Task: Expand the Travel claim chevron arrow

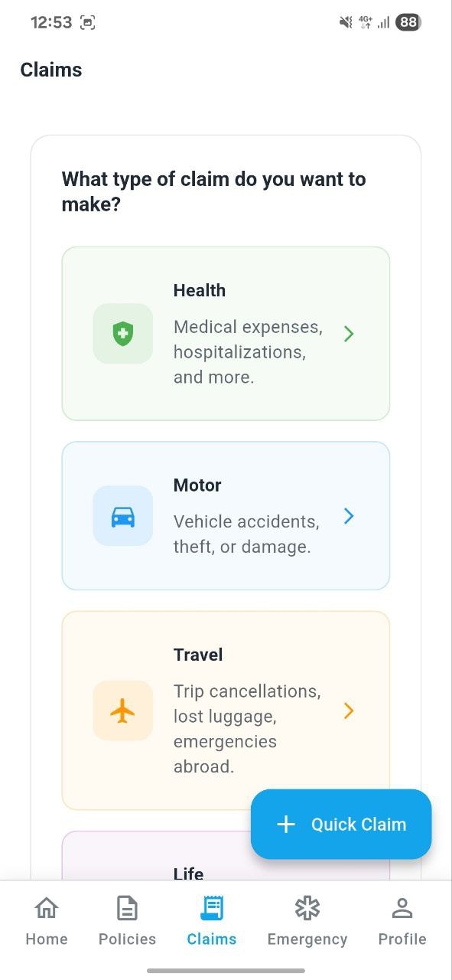Action: click(x=349, y=711)
